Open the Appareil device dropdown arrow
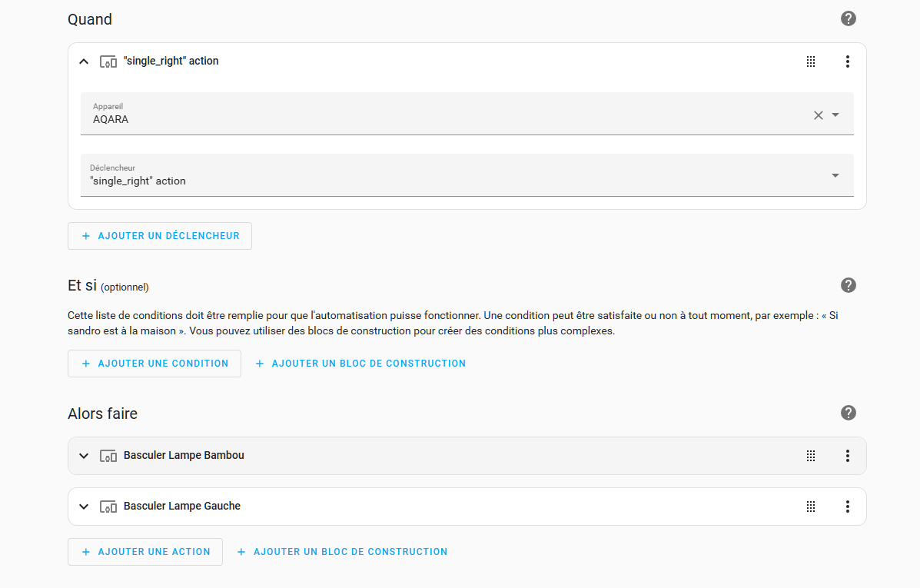 point(835,115)
